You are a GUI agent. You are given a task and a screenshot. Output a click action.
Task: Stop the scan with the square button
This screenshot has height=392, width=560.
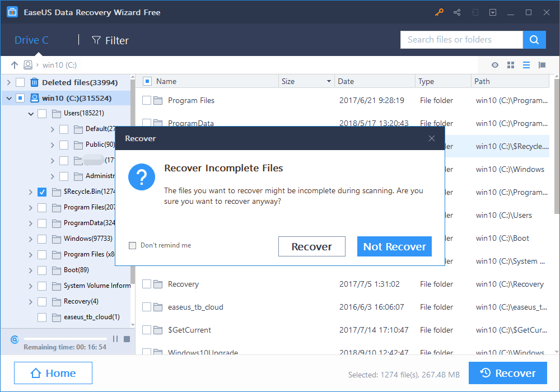pos(127,339)
